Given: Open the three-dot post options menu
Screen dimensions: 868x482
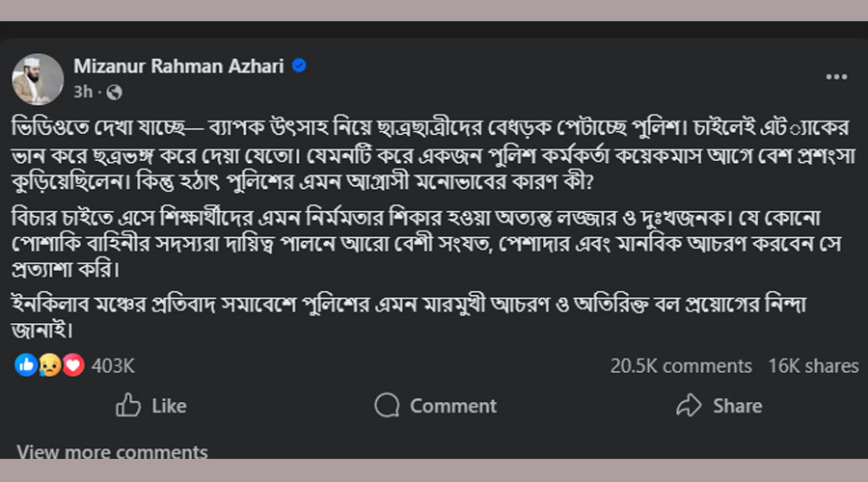Looking at the screenshot, I should pyautogui.click(x=834, y=77).
